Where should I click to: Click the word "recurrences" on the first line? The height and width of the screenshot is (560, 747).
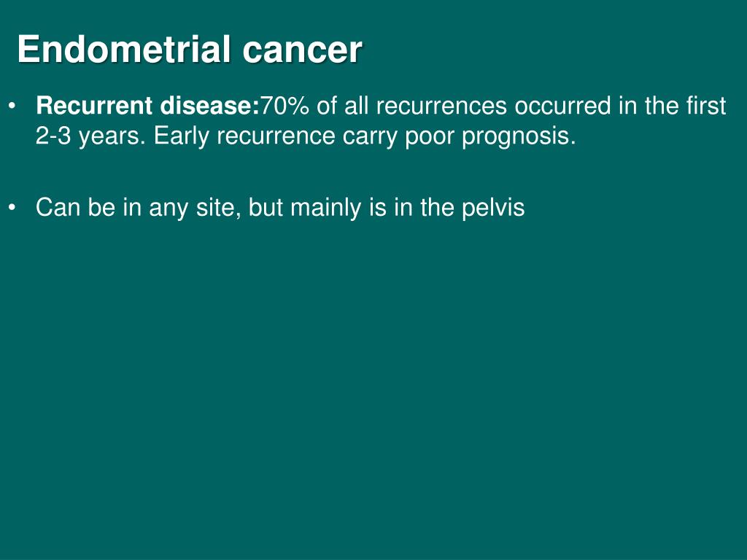(x=441, y=105)
